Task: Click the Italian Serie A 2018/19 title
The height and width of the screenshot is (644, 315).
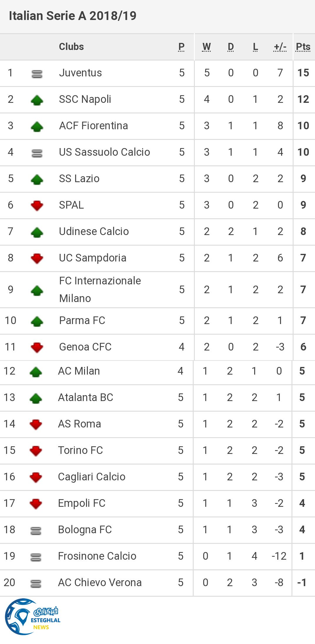Action: pyautogui.click(x=73, y=16)
